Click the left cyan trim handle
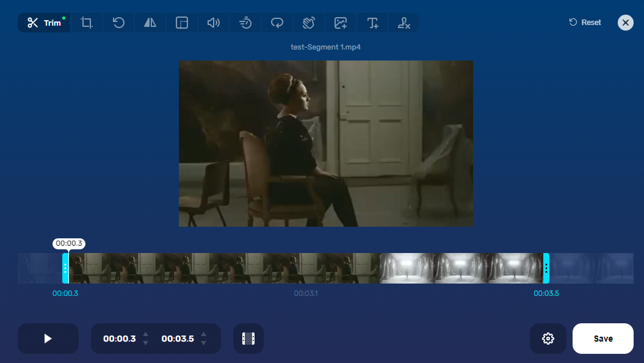Viewport: 644px width, 363px height. [x=65, y=268]
